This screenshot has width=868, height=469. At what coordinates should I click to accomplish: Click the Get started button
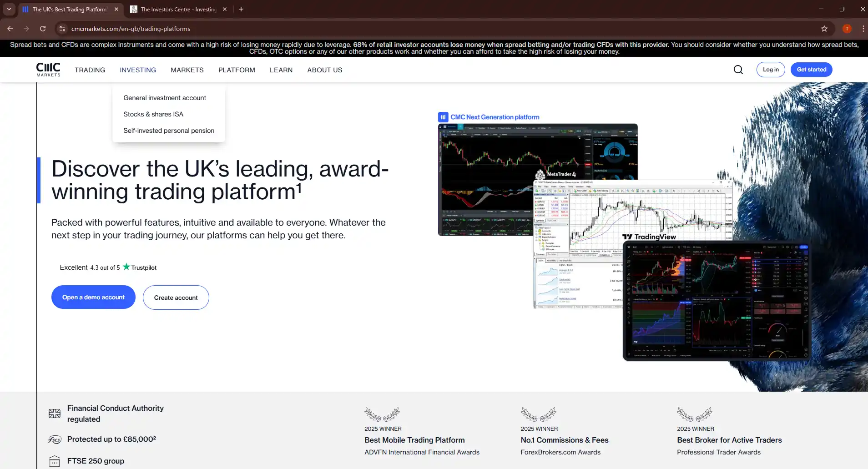pos(812,70)
